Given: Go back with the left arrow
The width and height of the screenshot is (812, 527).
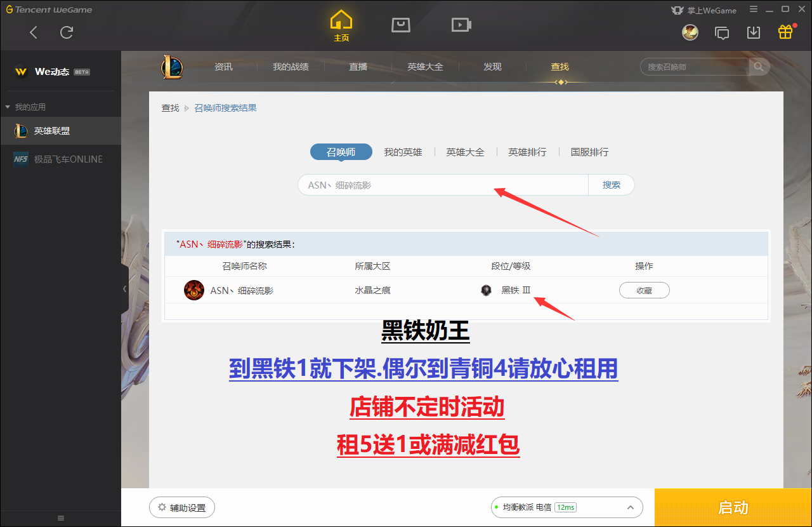Looking at the screenshot, I should point(34,32).
